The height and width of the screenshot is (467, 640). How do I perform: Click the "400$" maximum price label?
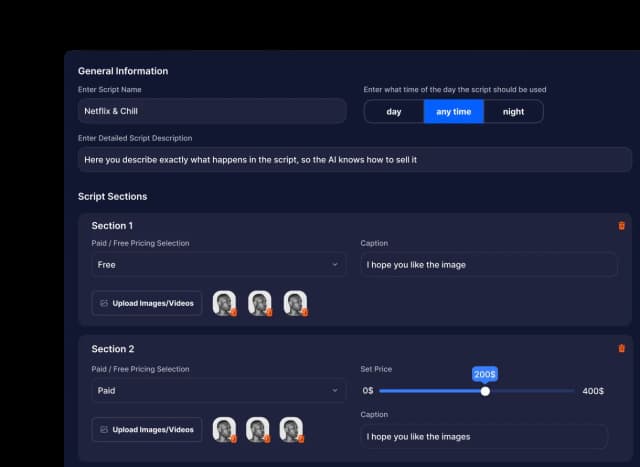click(x=593, y=391)
